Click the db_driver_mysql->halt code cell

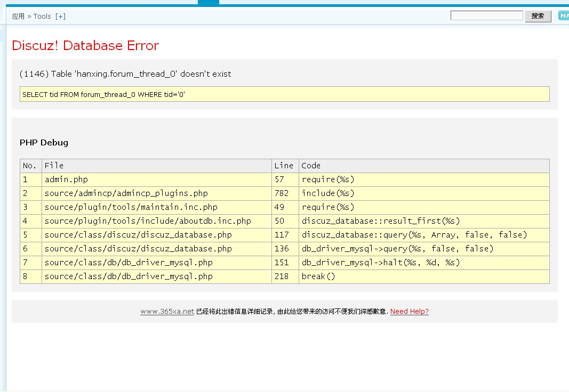coord(424,262)
